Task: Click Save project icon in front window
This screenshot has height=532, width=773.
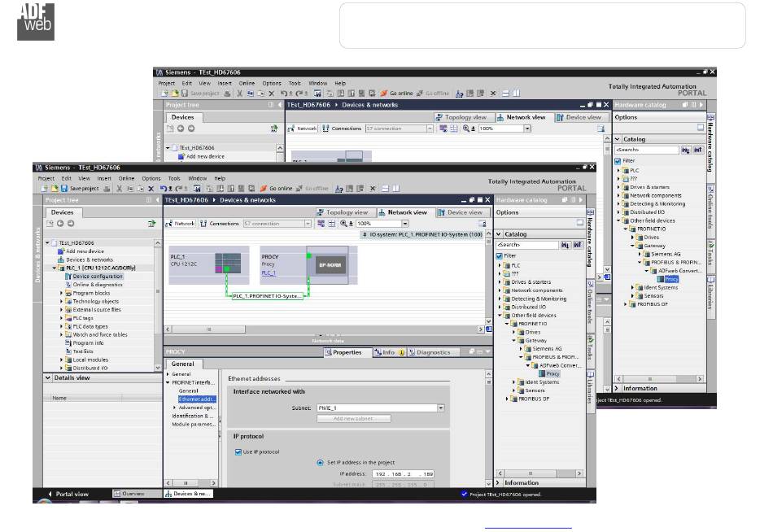Action: coord(64,189)
